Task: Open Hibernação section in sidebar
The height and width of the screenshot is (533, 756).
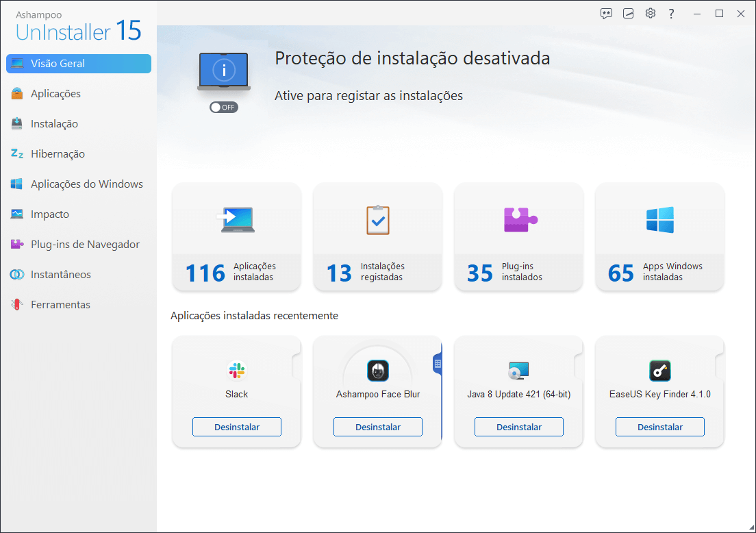Action: click(79, 154)
